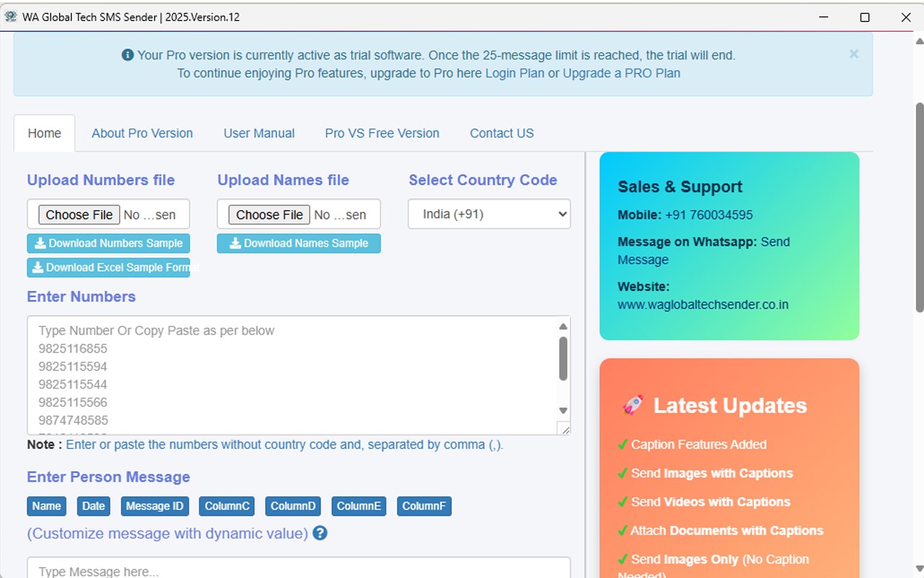Click the Upload Names file heading

click(283, 180)
